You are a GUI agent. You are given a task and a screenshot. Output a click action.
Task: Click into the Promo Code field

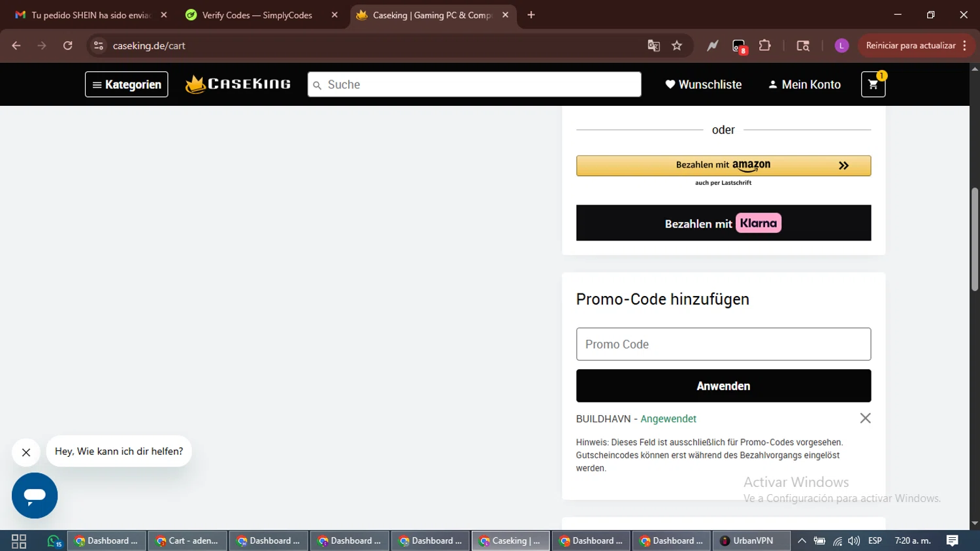click(723, 344)
